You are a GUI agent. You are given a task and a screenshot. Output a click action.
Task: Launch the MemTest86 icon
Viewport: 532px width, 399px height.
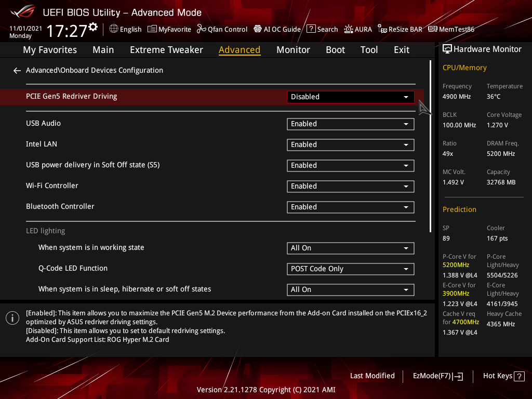pos(433,29)
